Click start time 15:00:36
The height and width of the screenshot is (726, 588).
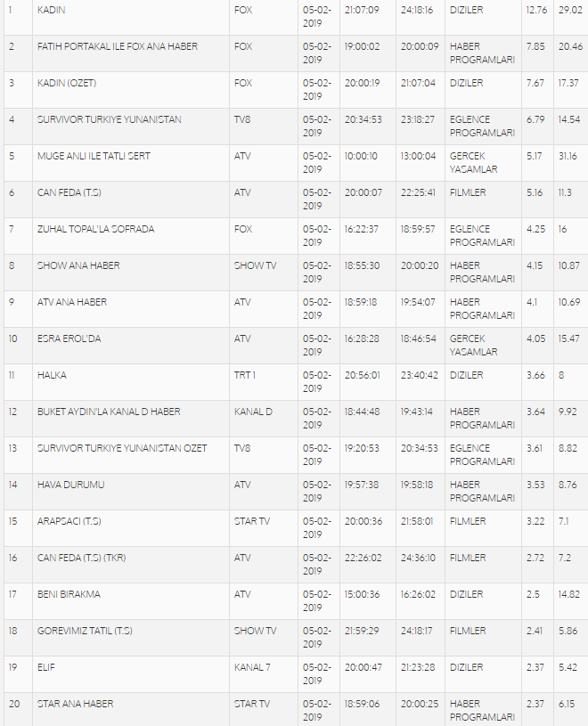point(362,595)
